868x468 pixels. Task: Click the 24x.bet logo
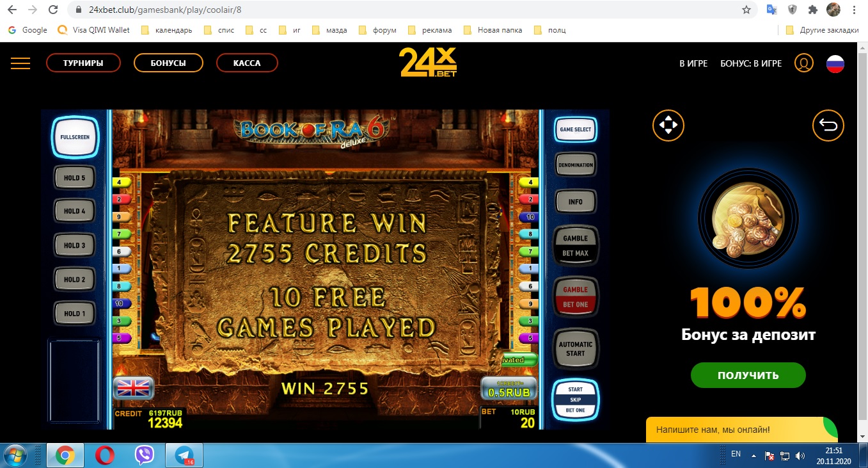click(428, 62)
